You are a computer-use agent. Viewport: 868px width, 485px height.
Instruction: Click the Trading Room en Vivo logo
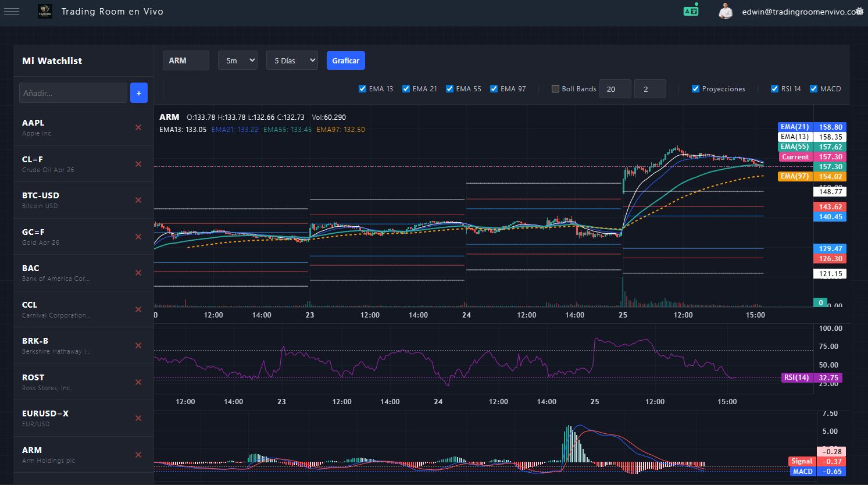[x=45, y=11]
